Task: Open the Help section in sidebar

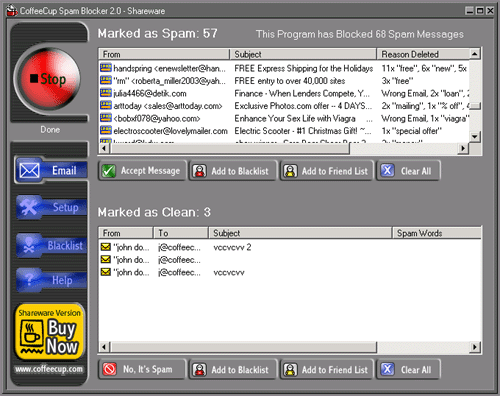Action: tap(52, 280)
